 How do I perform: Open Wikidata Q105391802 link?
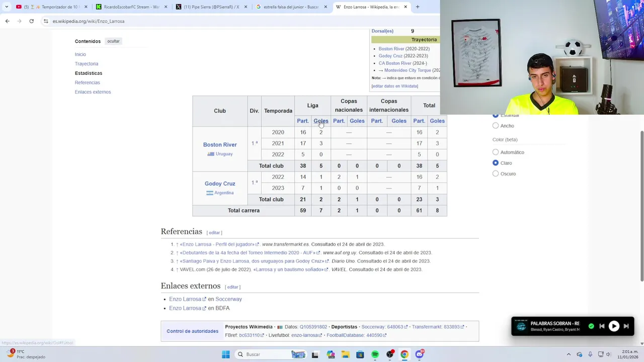tap(313, 327)
